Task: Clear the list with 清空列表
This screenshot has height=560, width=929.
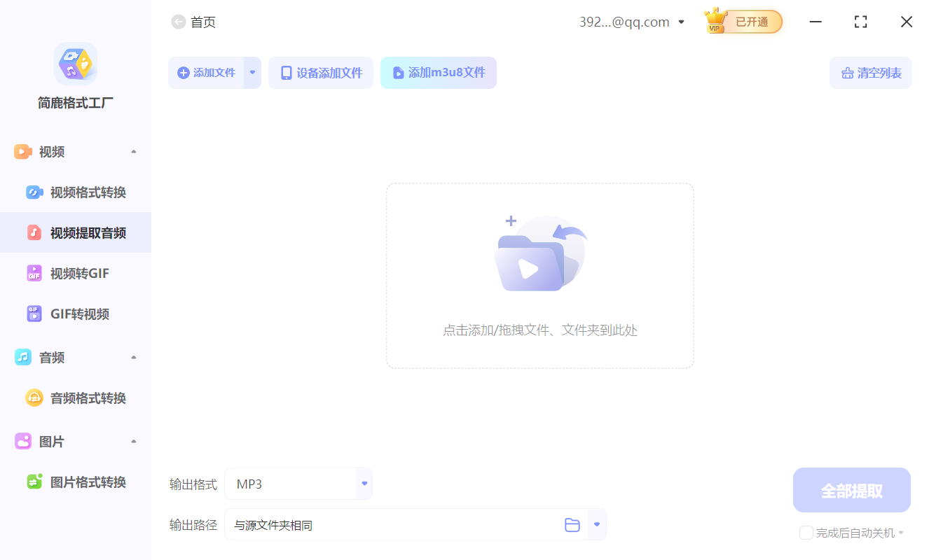Action: [870, 72]
